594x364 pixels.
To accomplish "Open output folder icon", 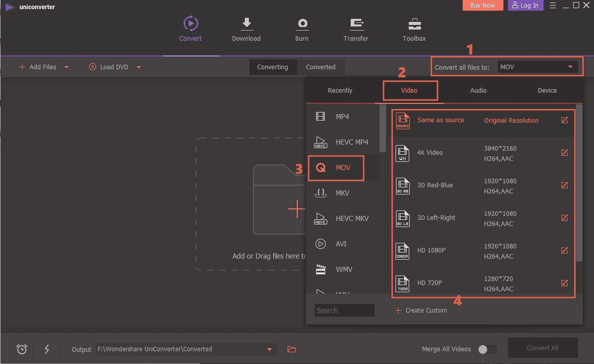I will pos(292,349).
